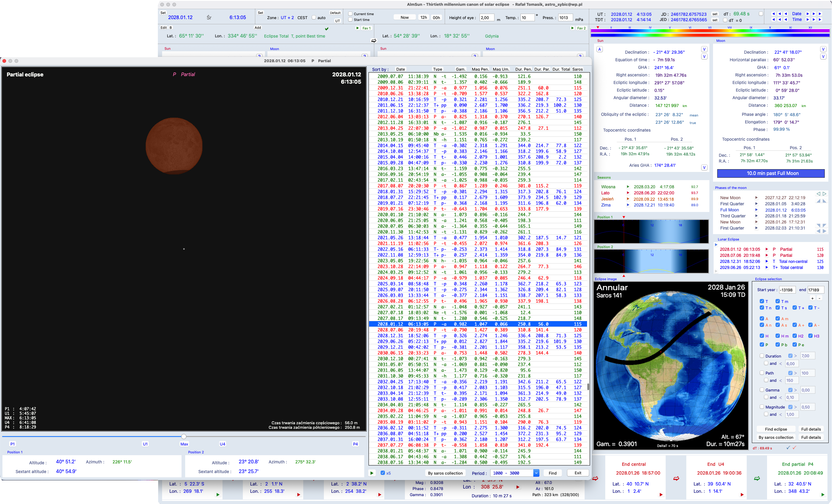Click Exit in lunar eclipse window

click(578, 473)
